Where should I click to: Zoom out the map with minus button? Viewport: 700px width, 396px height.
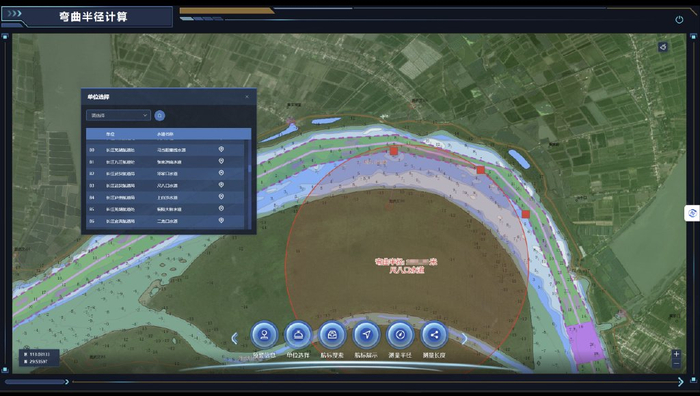(676, 363)
